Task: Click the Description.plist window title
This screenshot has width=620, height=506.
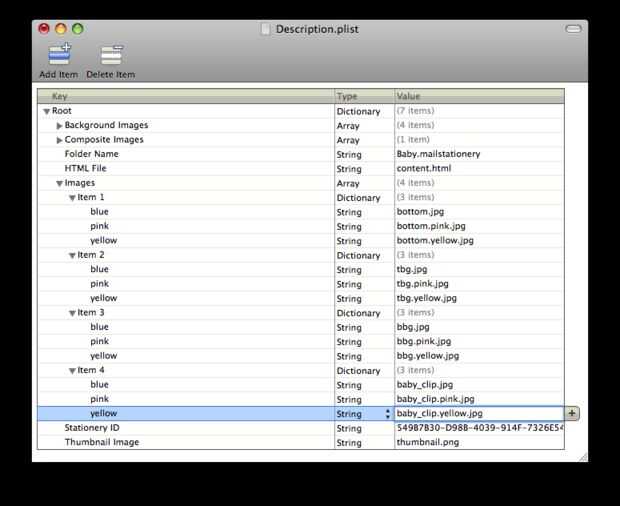Action: click(317, 29)
